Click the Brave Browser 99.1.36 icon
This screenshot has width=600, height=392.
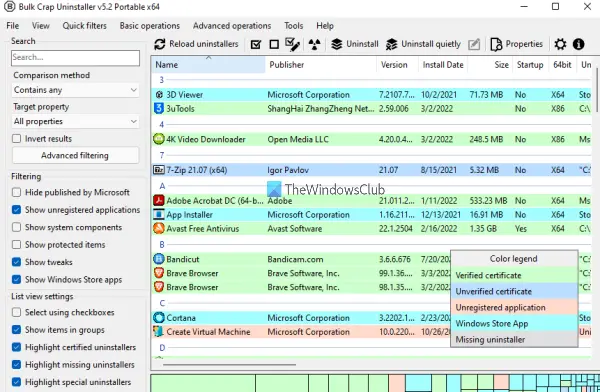tap(159, 273)
